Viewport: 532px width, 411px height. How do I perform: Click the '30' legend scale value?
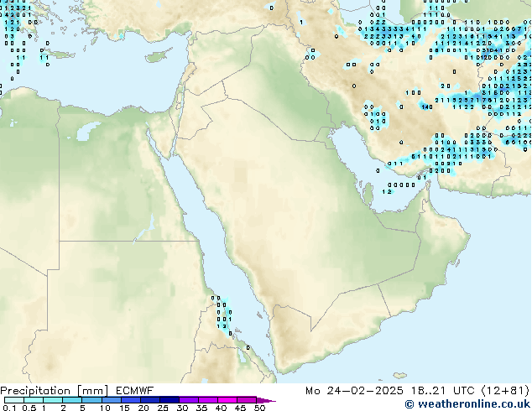click(x=182, y=408)
